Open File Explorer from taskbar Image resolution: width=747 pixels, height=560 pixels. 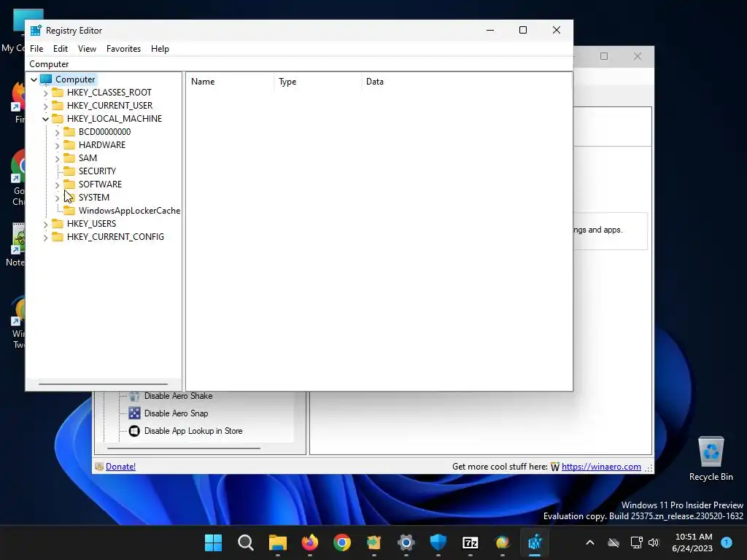pos(278,542)
